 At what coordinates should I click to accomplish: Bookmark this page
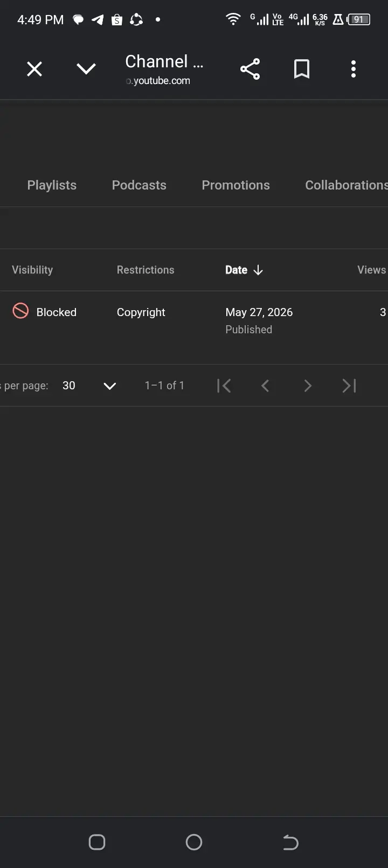[302, 69]
